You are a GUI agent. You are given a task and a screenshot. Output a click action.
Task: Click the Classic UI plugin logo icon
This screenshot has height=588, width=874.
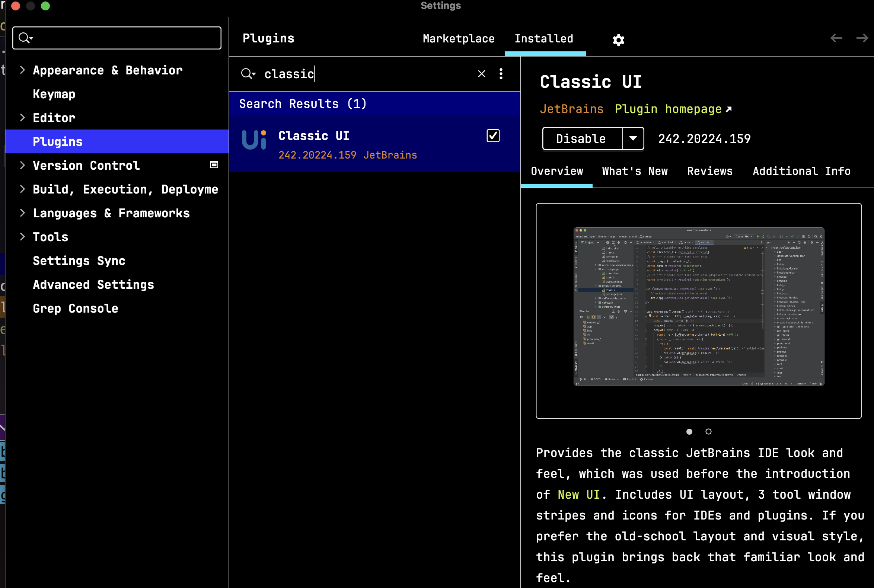(254, 140)
